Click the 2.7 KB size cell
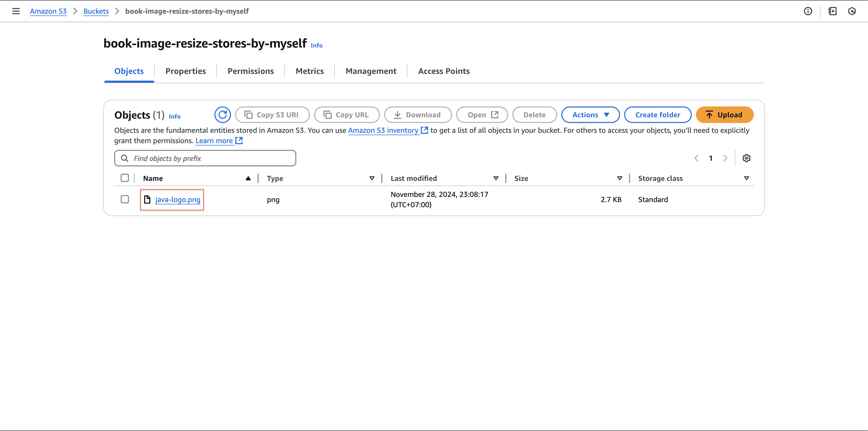 (x=611, y=199)
